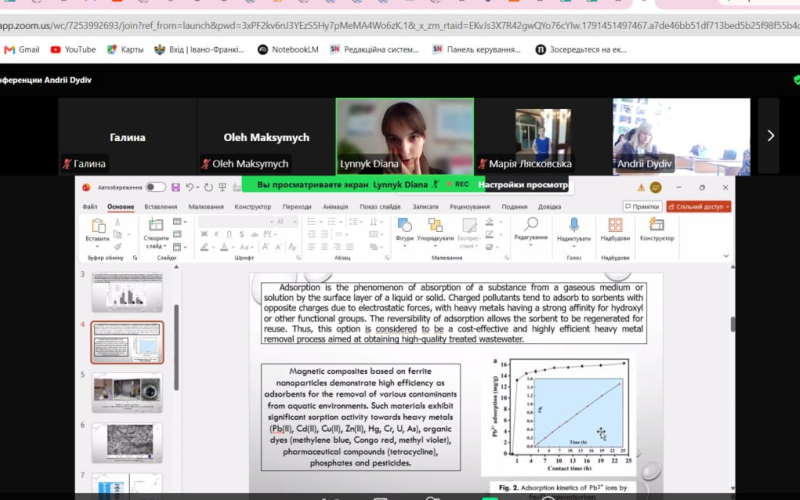Apply italic with the К icon
800x500 pixels.
coord(216,234)
